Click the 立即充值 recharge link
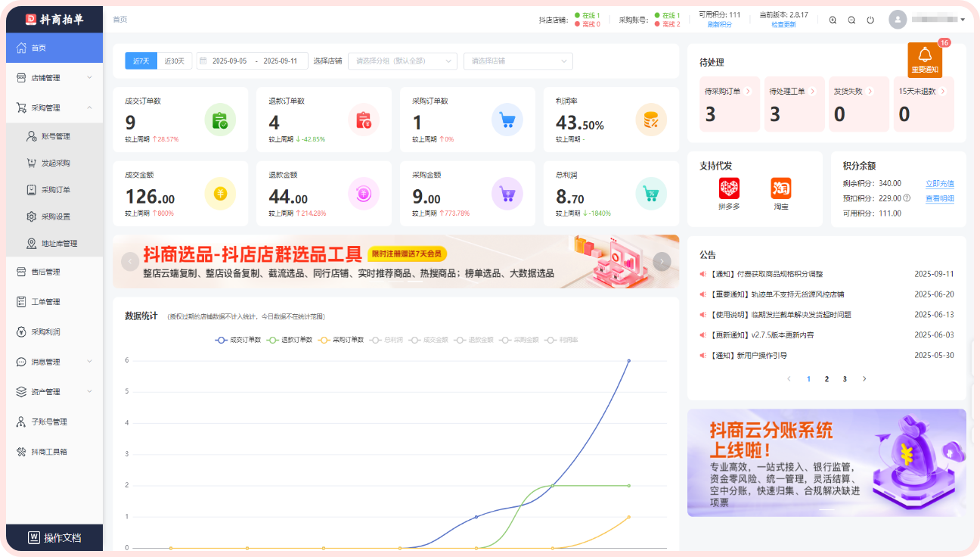Viewport: 980px width, 557px height. pos(939,184)
